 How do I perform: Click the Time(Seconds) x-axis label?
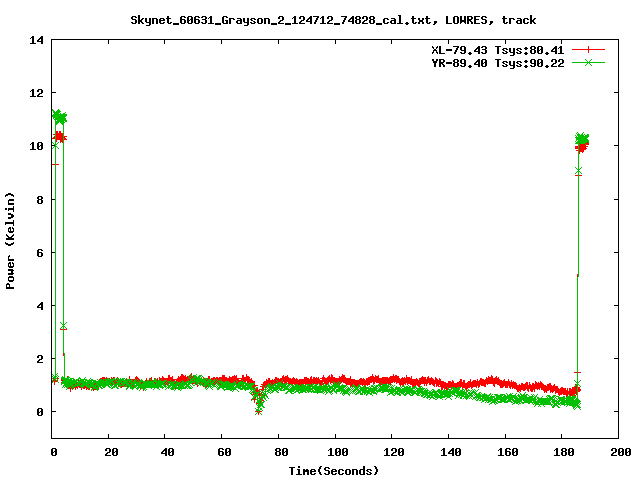[333, 471]
